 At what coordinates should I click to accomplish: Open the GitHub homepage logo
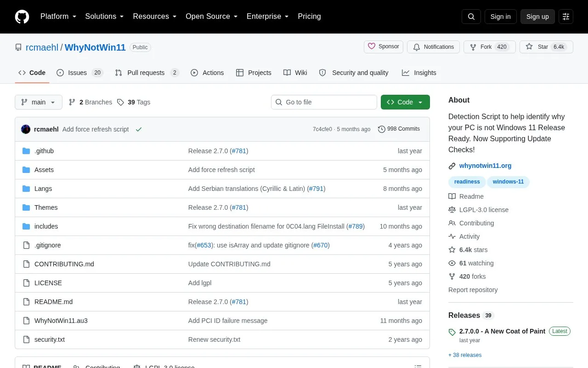(x=22, y=17)
